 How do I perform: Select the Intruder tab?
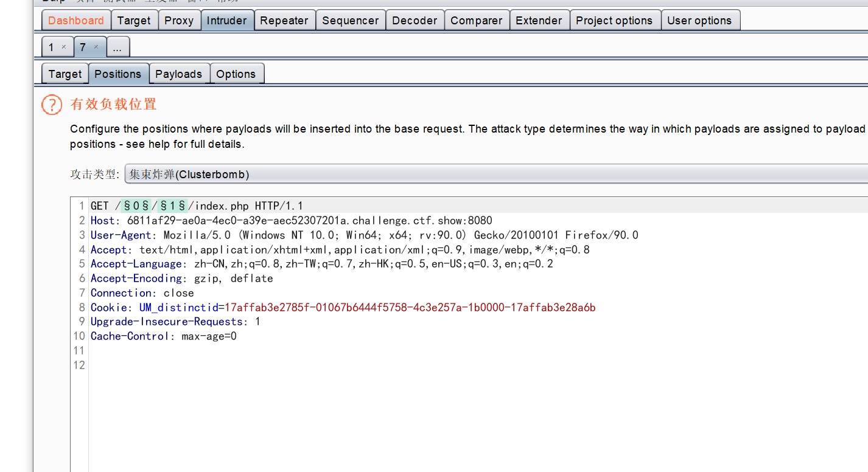[226, 20]
